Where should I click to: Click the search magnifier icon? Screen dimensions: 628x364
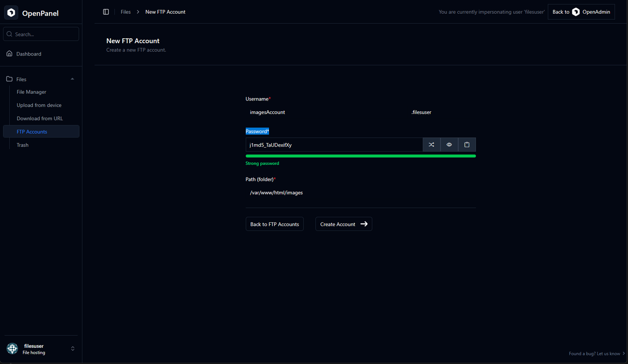coord(10,34)
